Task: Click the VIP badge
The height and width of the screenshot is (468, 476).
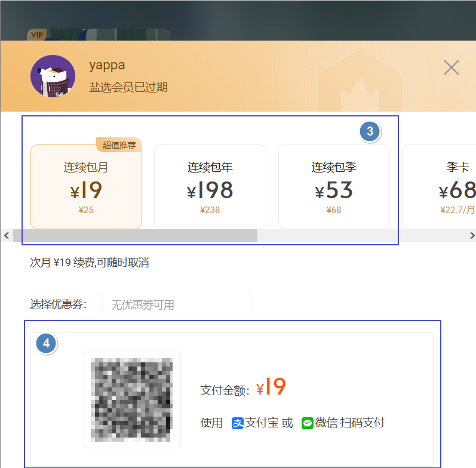Action: [37, 35]
